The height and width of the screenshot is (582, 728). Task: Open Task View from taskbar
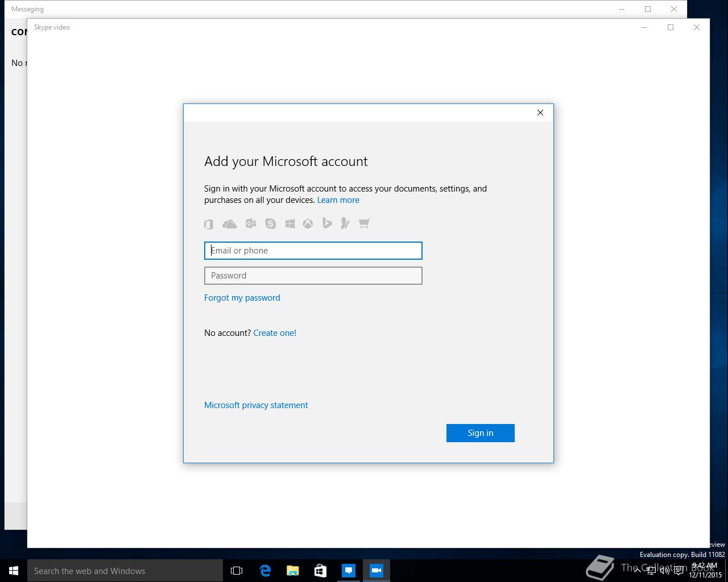(237, 571)
